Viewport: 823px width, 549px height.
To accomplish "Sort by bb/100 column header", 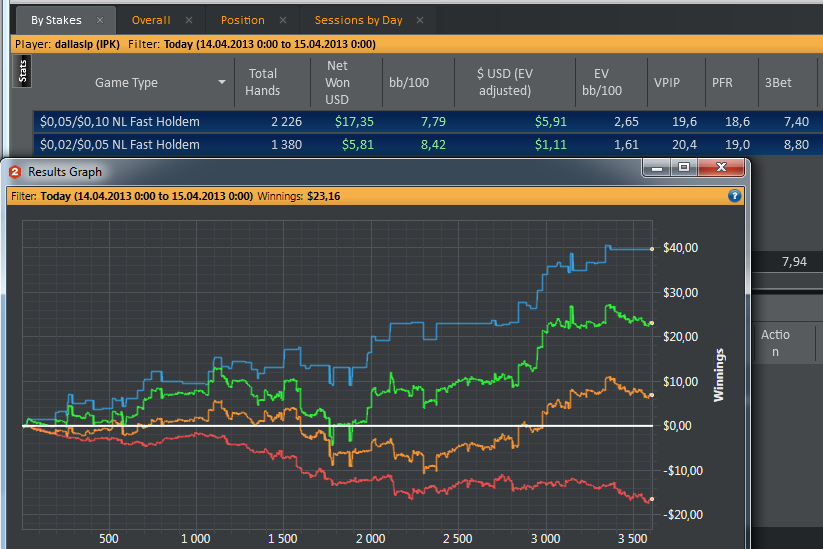I will [x=409, y=82].
